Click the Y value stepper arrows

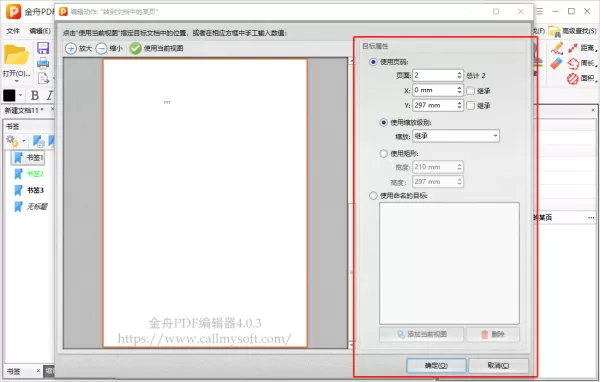[460, 105]
